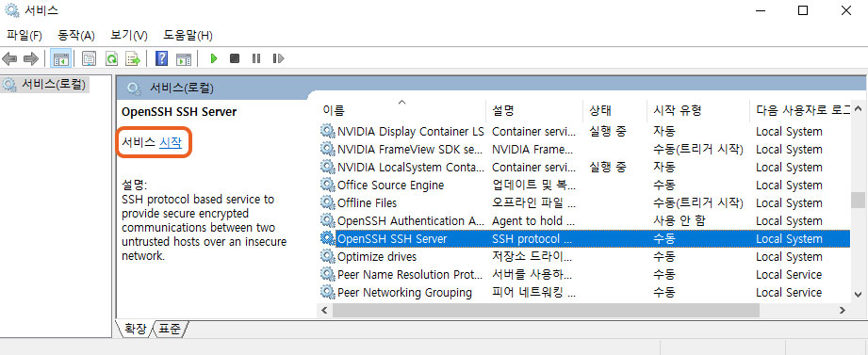Click the horizontal scrollbar right arrow

(843, 310)
